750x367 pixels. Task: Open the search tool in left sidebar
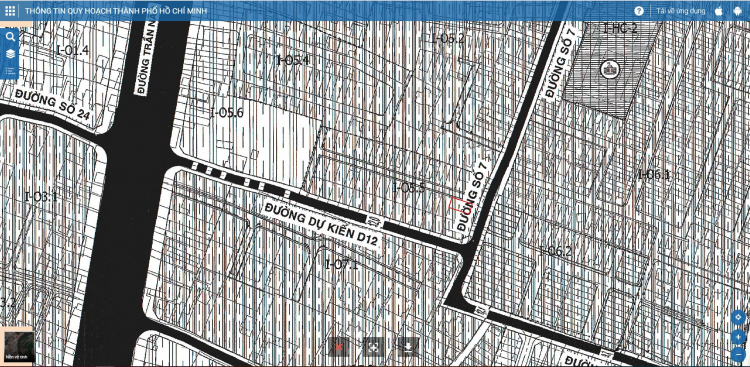coord(11,37)
